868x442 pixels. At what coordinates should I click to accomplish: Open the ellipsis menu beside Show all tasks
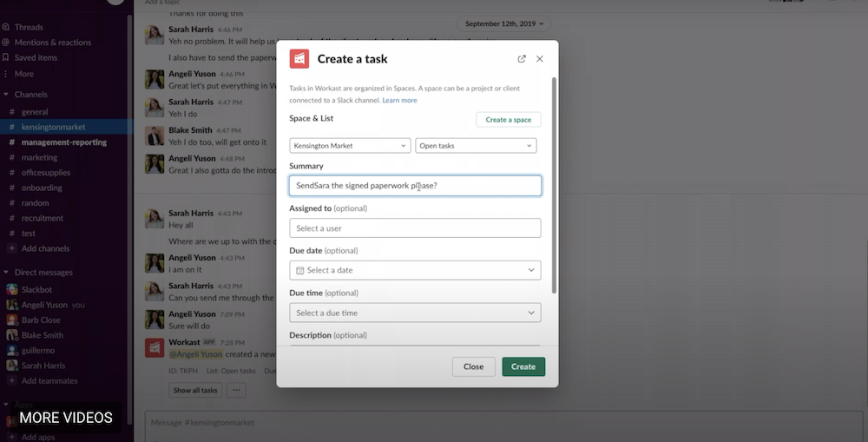coord(236,390)
